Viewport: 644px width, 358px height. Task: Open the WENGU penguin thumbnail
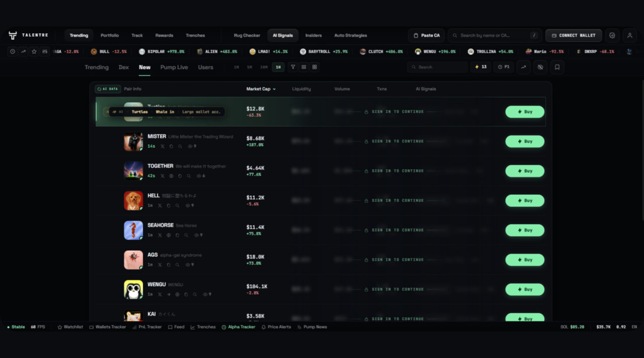tap(133, 289)
